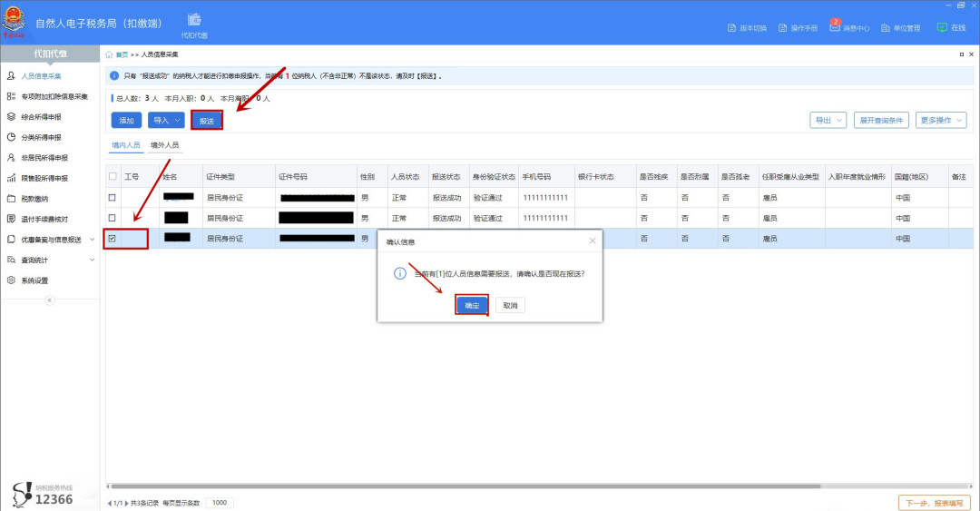The height and width of the screenshot is (511, 980).
Task: Collapse the sidebar with double-chevron icon
Action: (50, 300)
